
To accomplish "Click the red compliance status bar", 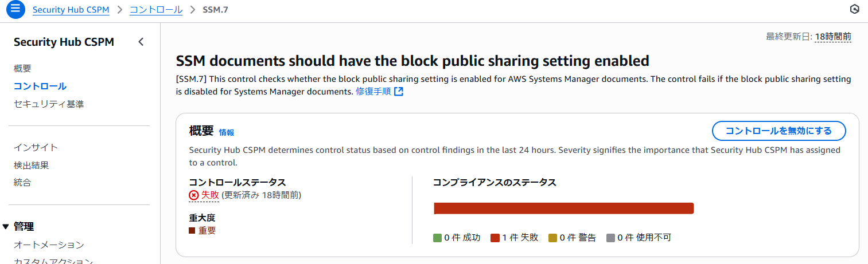I will coord(564,208).
